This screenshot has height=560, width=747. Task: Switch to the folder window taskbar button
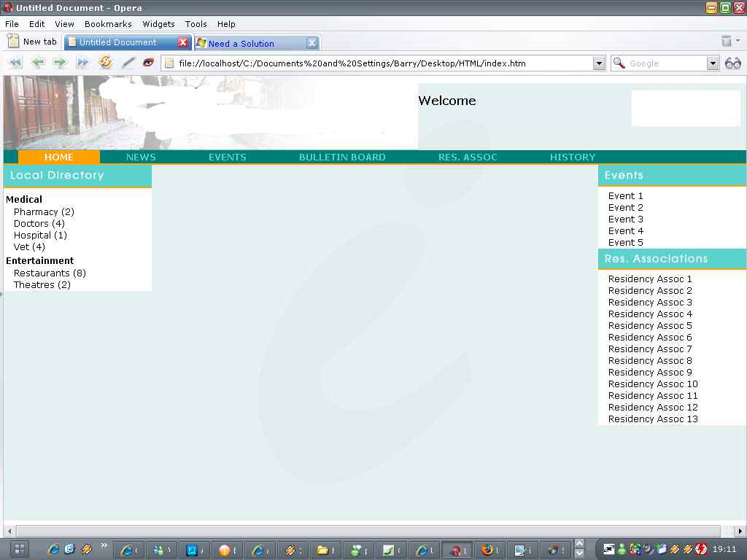[324, 550]
